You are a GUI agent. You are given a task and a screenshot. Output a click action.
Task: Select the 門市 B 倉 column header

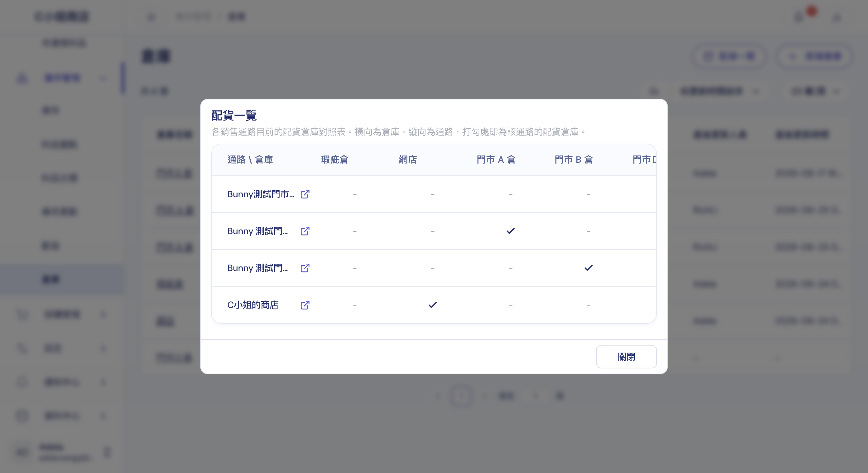[x=573, y=160]
